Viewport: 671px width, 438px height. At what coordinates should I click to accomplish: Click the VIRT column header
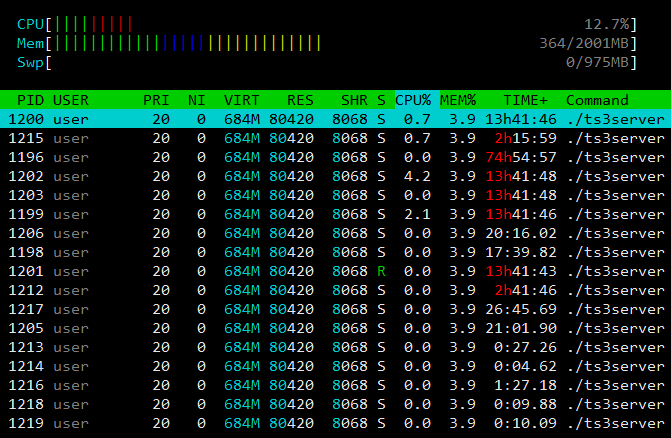pyautogui.click(x=242, y=100)
